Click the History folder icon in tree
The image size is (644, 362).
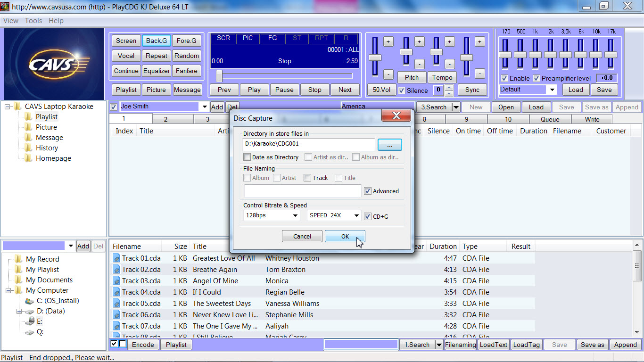coord(29,148)
